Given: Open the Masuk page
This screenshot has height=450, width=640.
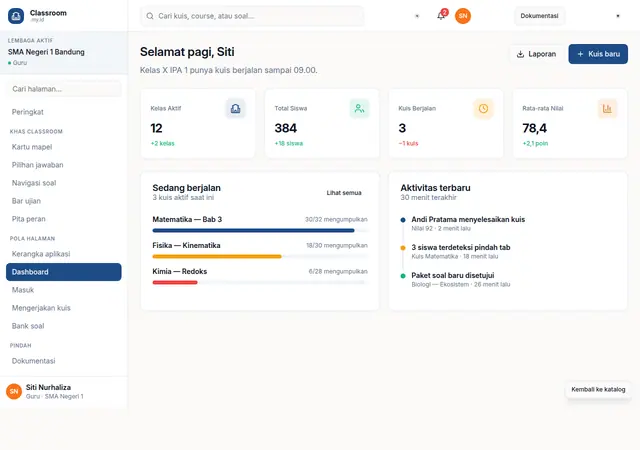Looking at the screenshot, I should 64,290.
